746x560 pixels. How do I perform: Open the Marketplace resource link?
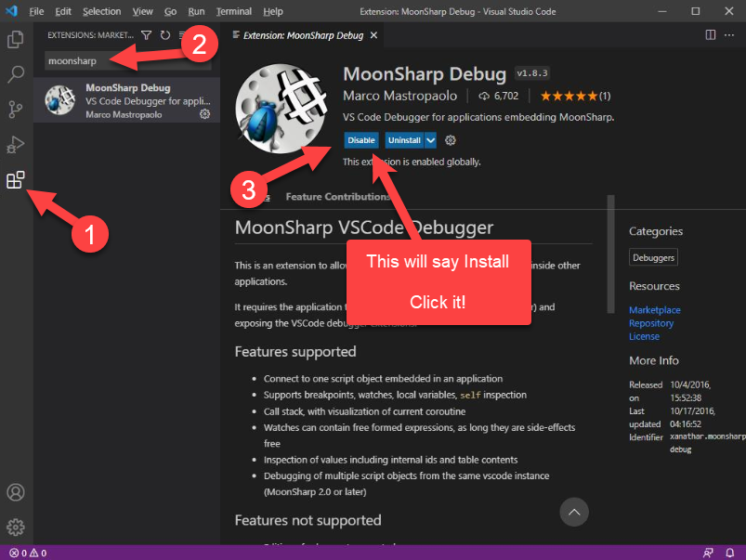coord(654,310)
